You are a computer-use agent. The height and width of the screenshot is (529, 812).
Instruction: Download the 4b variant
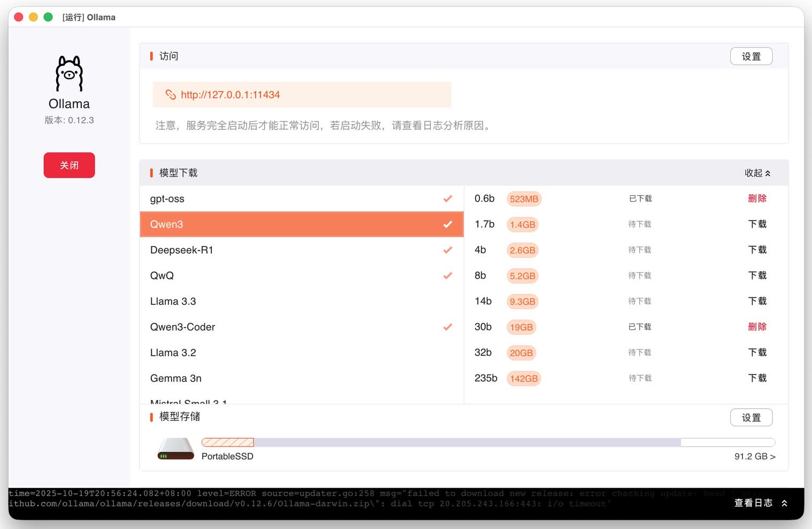(x=757, y=250)
